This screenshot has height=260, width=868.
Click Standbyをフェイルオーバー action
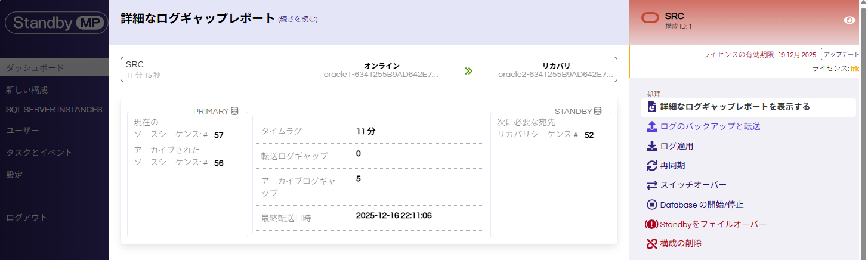click(713, 224)
